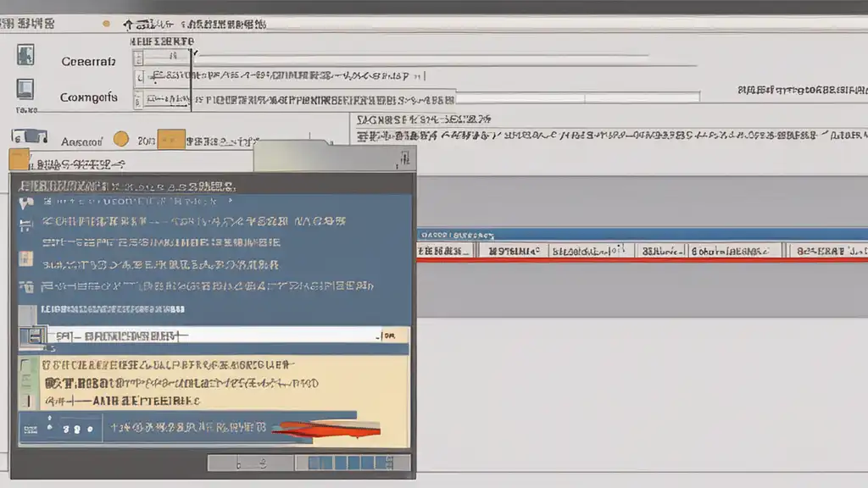Click the blue segmented button at dialog's bottom right
Image resolution: width=868 pixels, height=488 pixels.
point(353,463)
